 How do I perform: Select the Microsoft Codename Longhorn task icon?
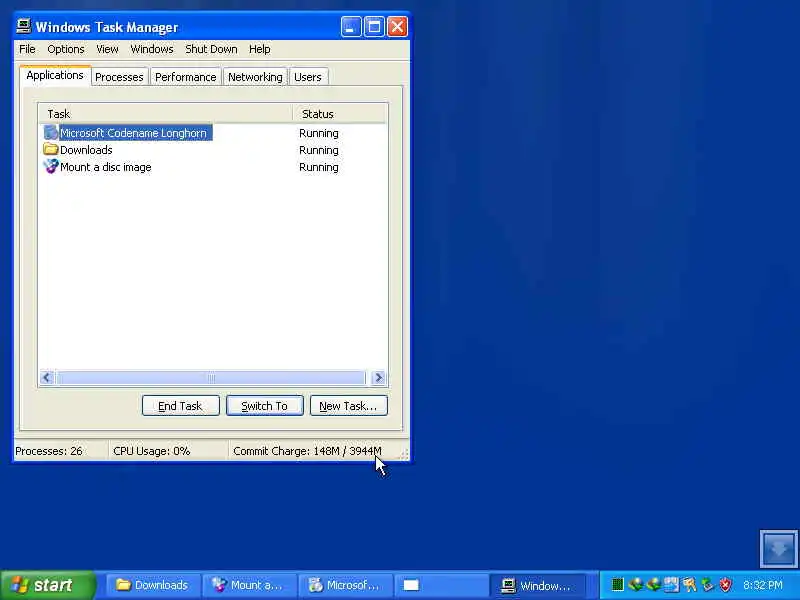coord(51,133)
